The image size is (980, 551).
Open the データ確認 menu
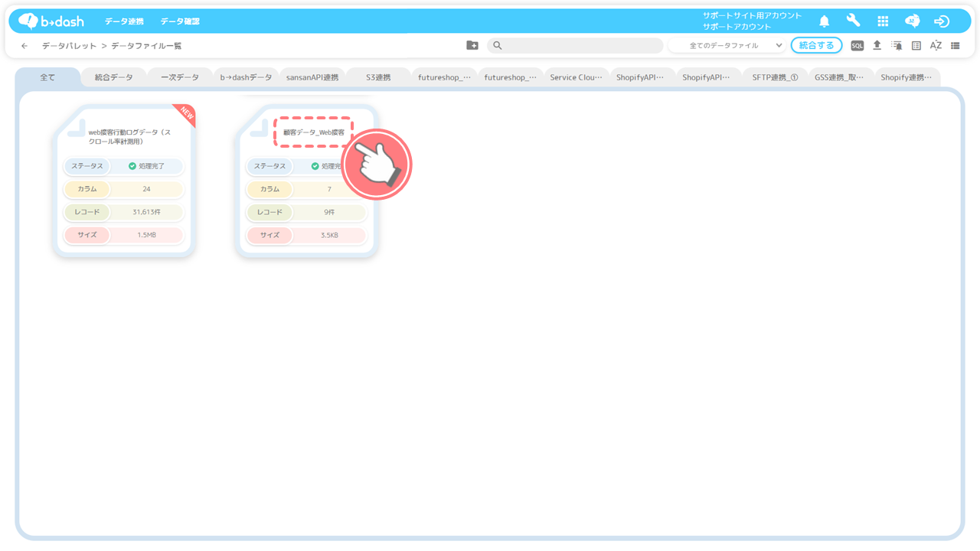(180, 21)
